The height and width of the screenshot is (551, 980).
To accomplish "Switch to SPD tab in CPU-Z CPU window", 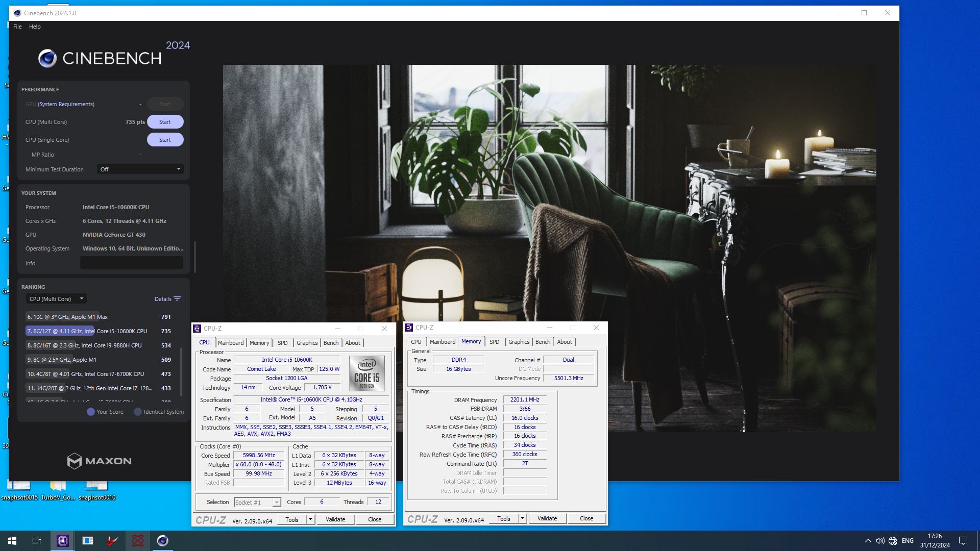I will (x=283, y=343).
